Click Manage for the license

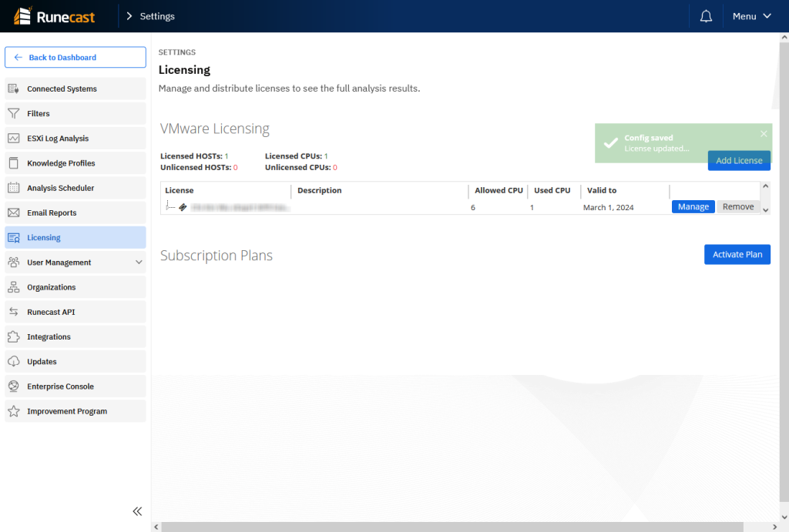(x=693, y=206)
